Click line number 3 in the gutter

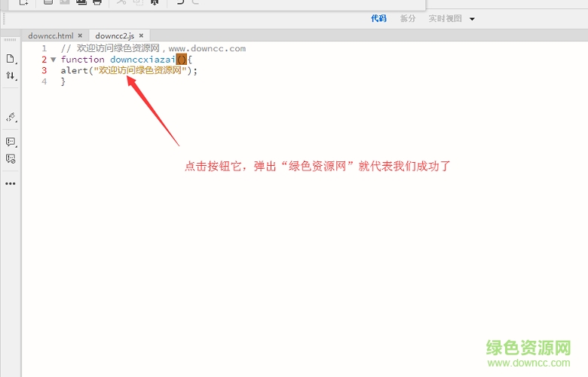click(x=44, y=70)
